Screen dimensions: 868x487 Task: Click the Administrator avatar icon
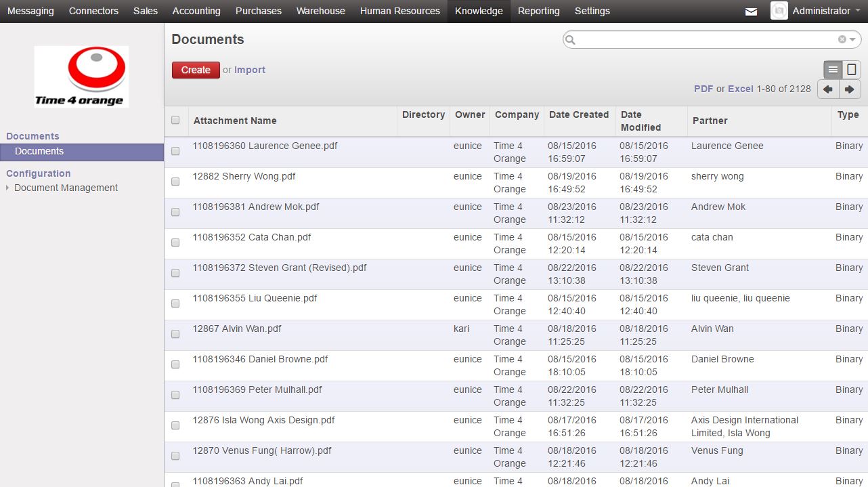779,11
